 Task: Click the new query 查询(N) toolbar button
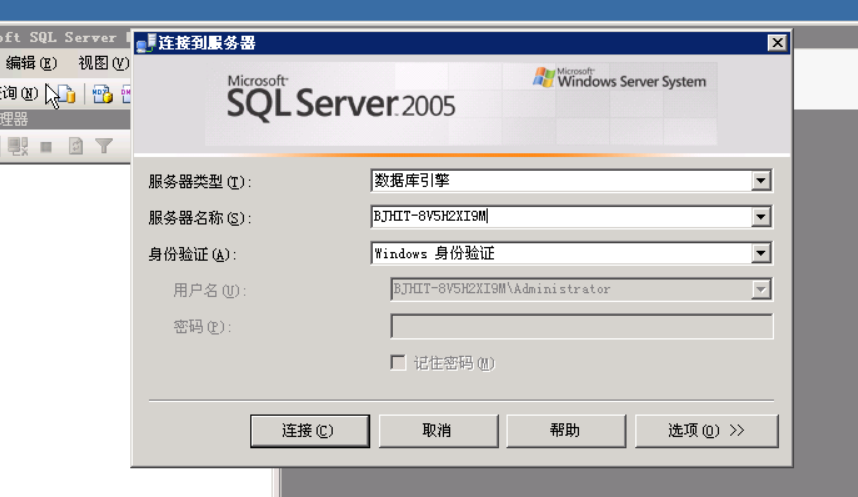tap(19, 94)
